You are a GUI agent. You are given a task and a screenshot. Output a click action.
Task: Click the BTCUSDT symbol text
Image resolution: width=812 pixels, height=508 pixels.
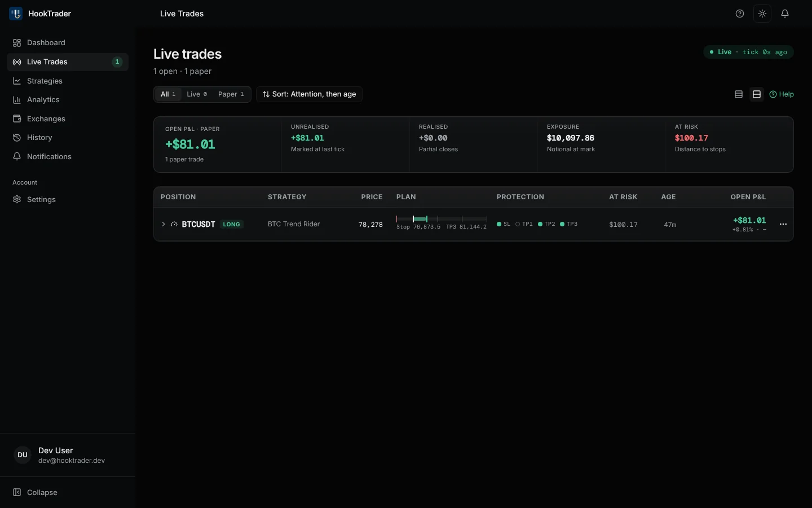tap(198, 224)
